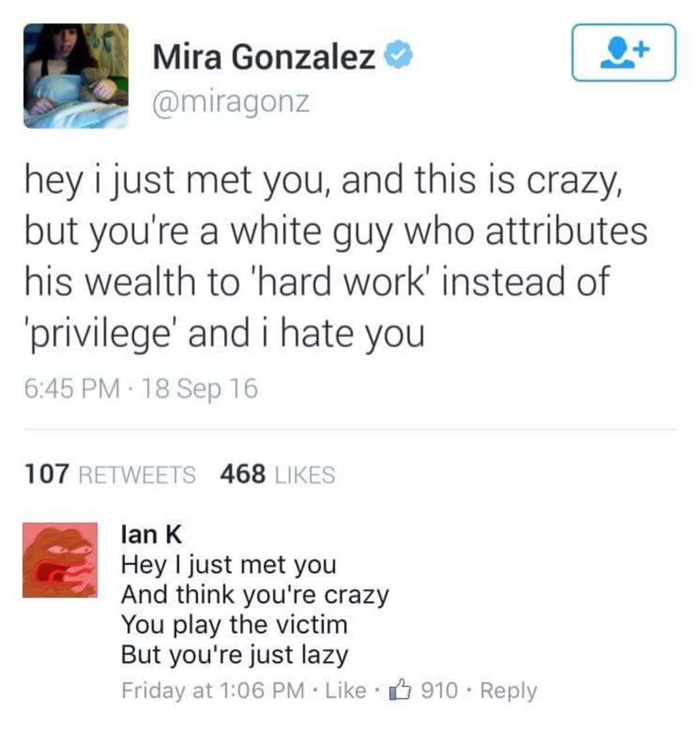This screenshot has width=700, height=730.
Task: Click the Friday at 1:06 PM timestamp
Action: click(213, 690)
